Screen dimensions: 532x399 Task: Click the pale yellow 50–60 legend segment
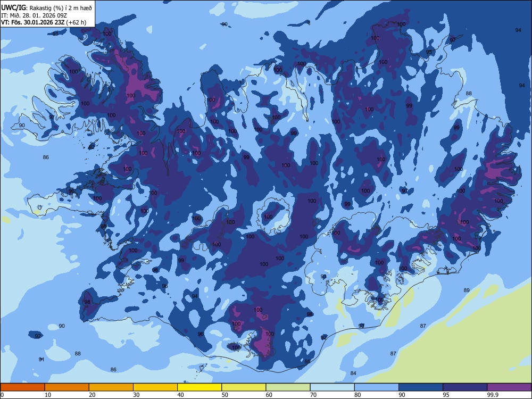click(x=244, y=387)
